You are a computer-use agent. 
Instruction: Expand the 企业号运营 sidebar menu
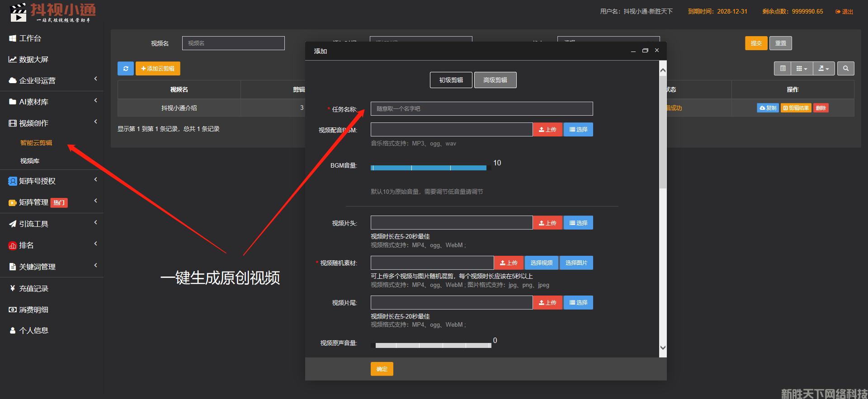pyautogui.click(x=37, y=81)
